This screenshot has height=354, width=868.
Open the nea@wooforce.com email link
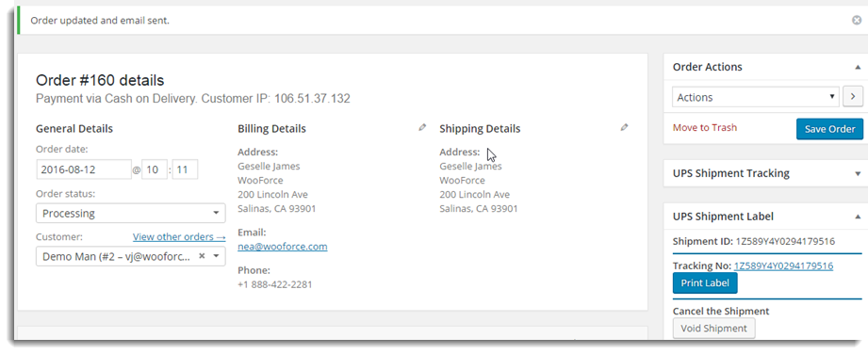tap(283, 246)
